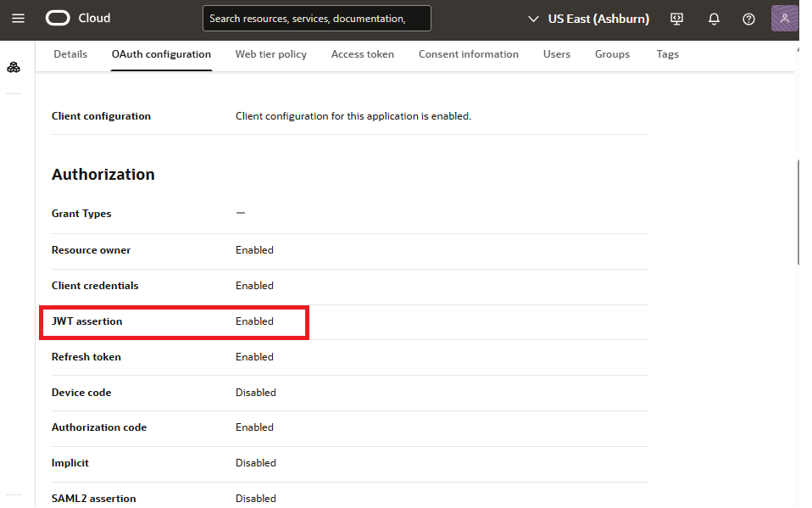Click the Oracle Cloud logo
Image resolution: width=812 pixels, height=508 pixels.
[77, 18]
